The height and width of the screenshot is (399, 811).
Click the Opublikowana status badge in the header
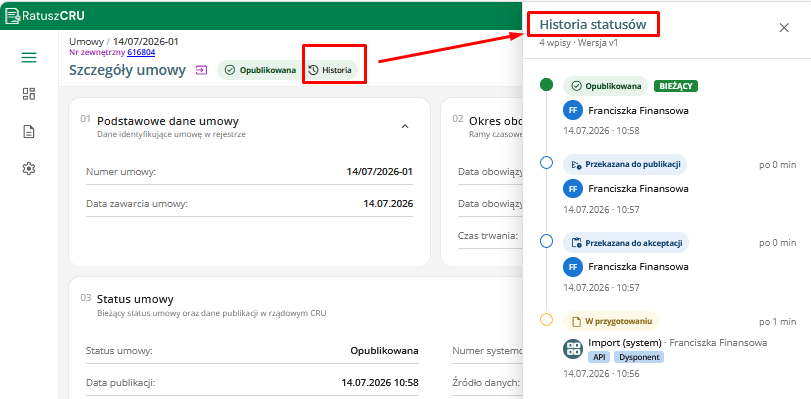[260, 70]
